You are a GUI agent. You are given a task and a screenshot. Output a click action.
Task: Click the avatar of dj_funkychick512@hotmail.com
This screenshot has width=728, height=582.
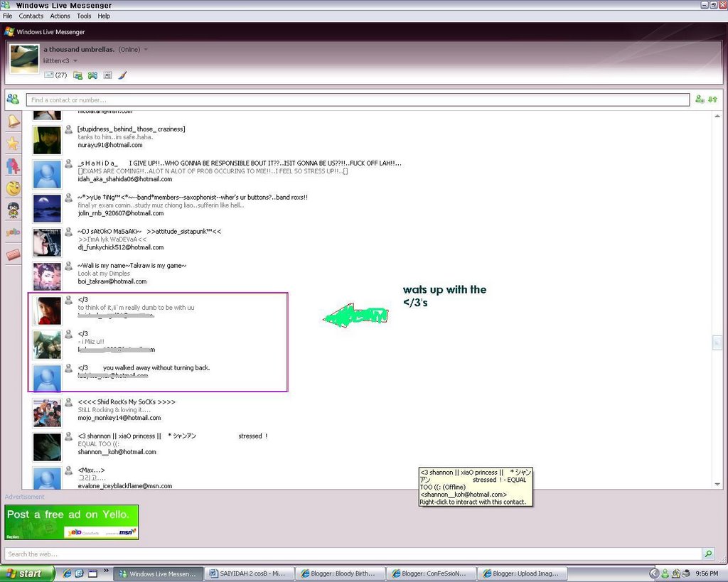pos(47,242)
